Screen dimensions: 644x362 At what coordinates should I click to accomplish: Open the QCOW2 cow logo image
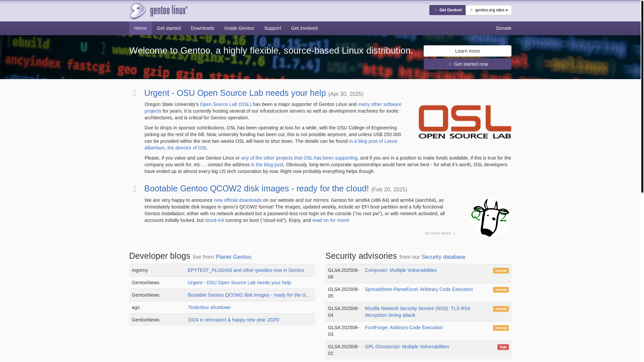point(490,218)
